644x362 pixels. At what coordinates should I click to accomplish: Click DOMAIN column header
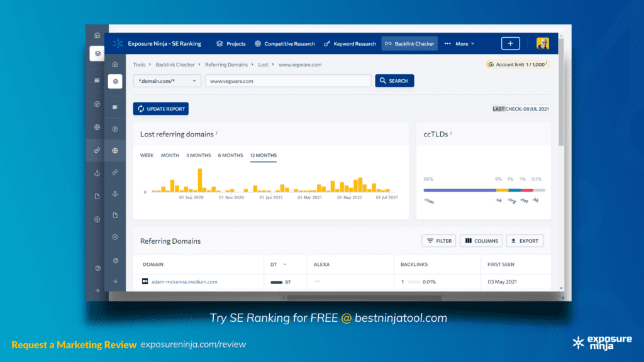(153, 265)
